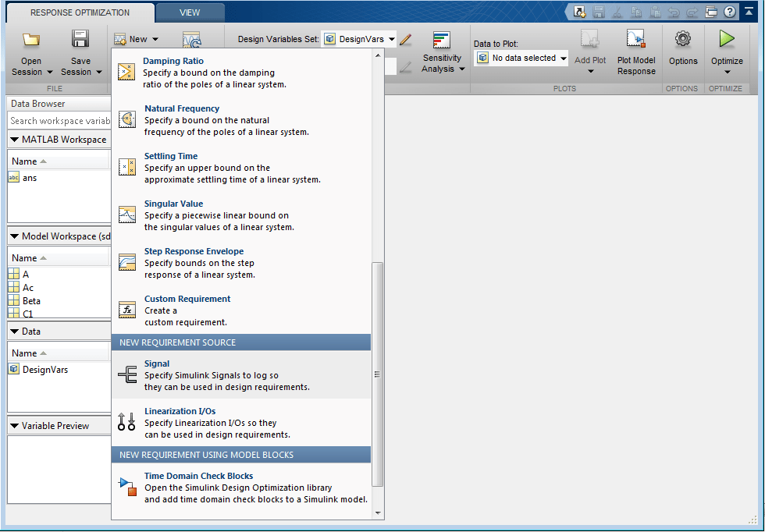
Task: Click the Add Plot icon
Action: (590, 39)
